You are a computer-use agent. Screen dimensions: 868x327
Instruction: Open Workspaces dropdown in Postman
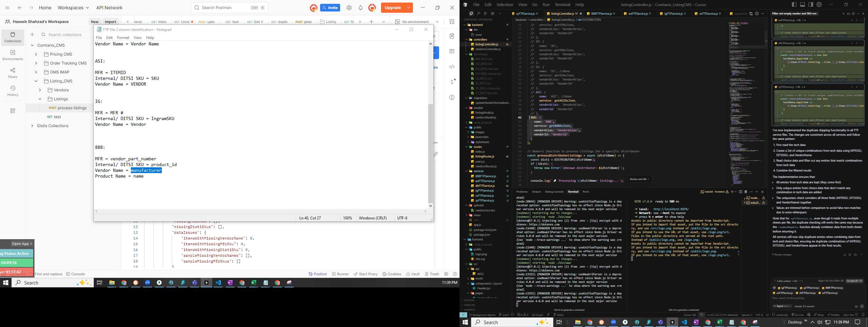click(x=73, y=8)
